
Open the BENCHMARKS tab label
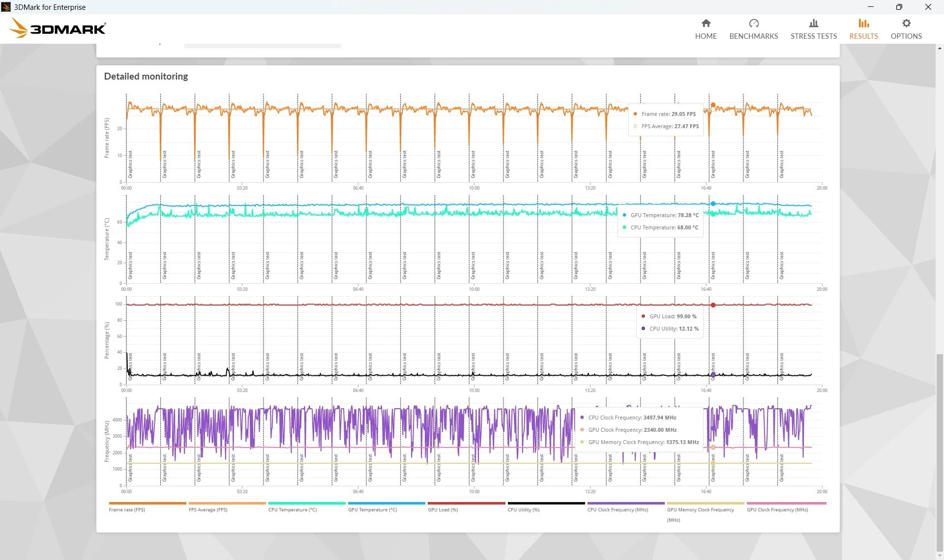click(x=753, y=36)
